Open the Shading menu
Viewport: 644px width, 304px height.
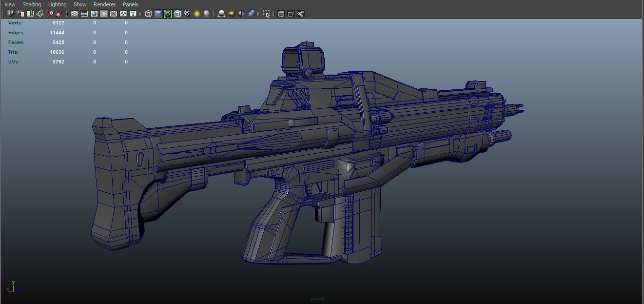(x=31, y=4)
